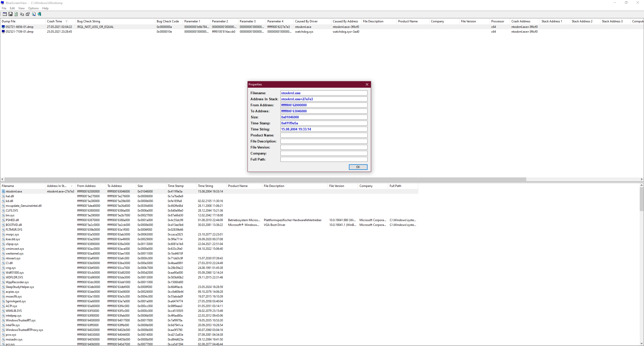Click the Save Selected Items floppy icon
The width and height of the screenshot is (644, 346).
coord(11,14)
